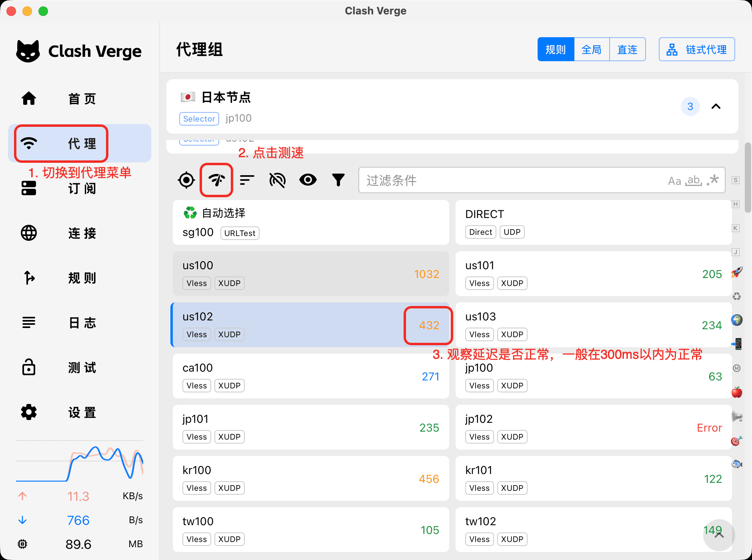Jump to group H in index
Image resolution: width=752 pixels, height=560 pixels.
click(x=736, y=204)
